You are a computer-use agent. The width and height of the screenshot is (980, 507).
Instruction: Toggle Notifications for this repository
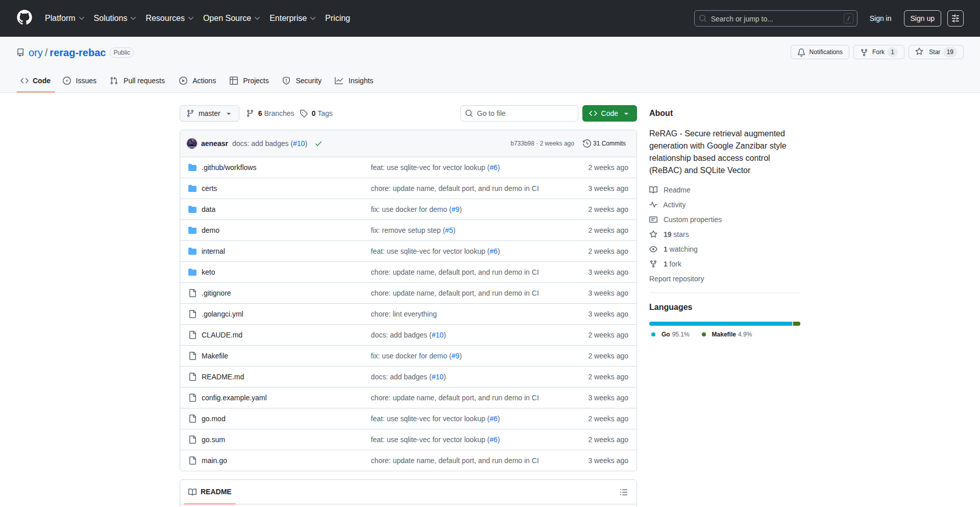coord(820,52)
